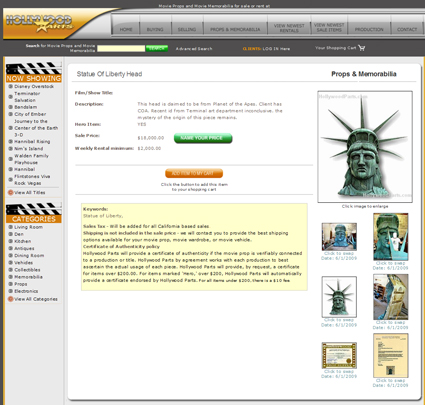
Task: Focus the movie props search field
Action: tap(121, 48)
